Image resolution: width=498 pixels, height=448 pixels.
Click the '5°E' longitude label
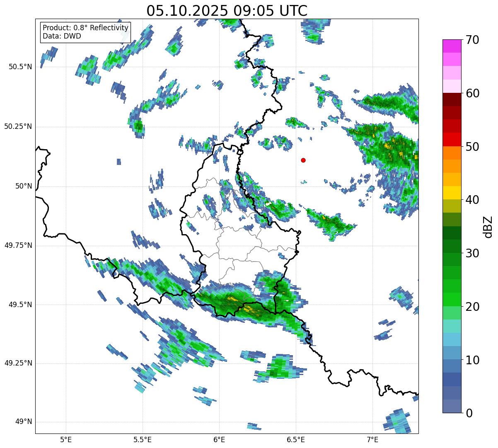(66, 439)
